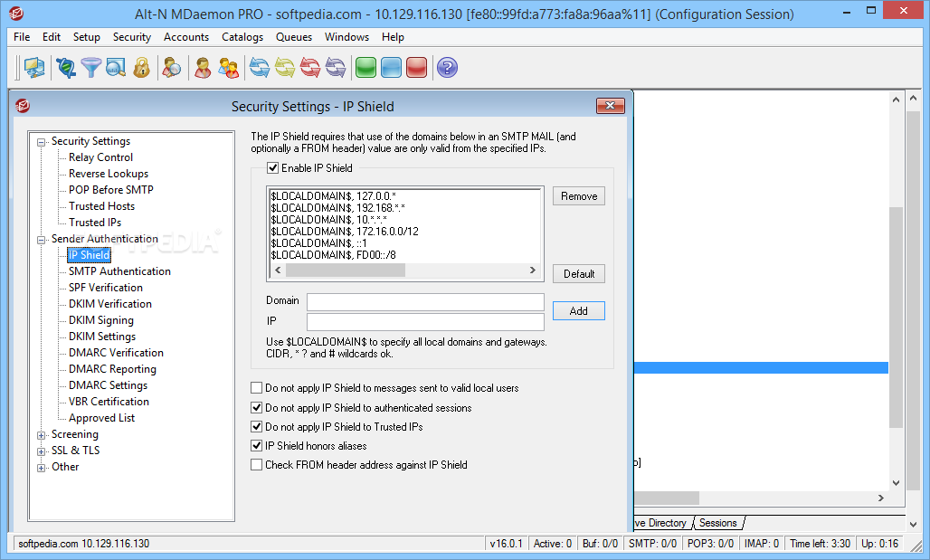Open the Queues menu
The width and height of the screenshot is (930, 560).
[x=294, y=37]
